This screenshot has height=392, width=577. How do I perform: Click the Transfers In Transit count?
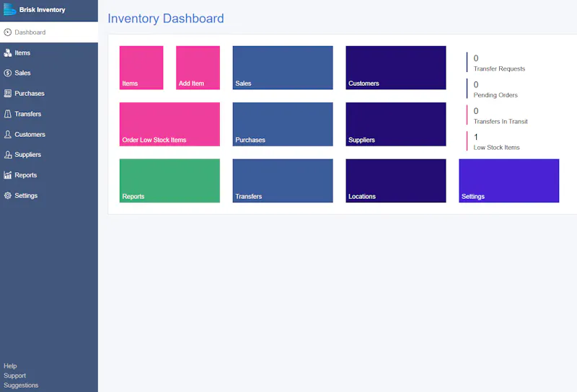click(x=476, y=111)
